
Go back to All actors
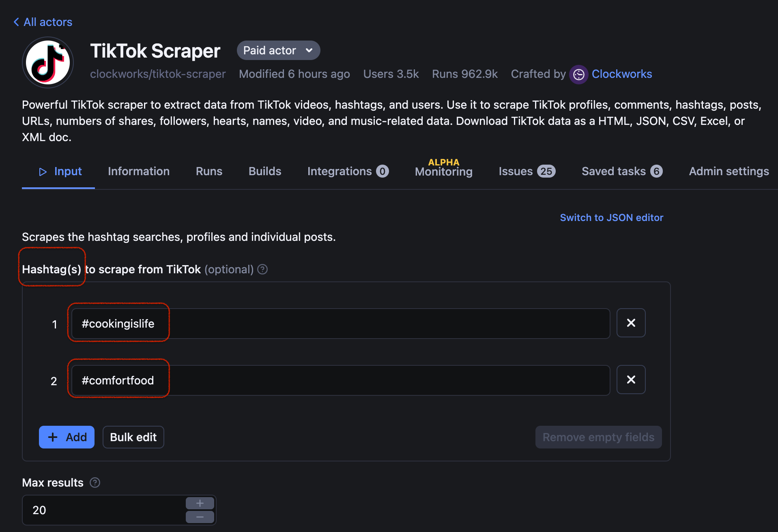43,22
